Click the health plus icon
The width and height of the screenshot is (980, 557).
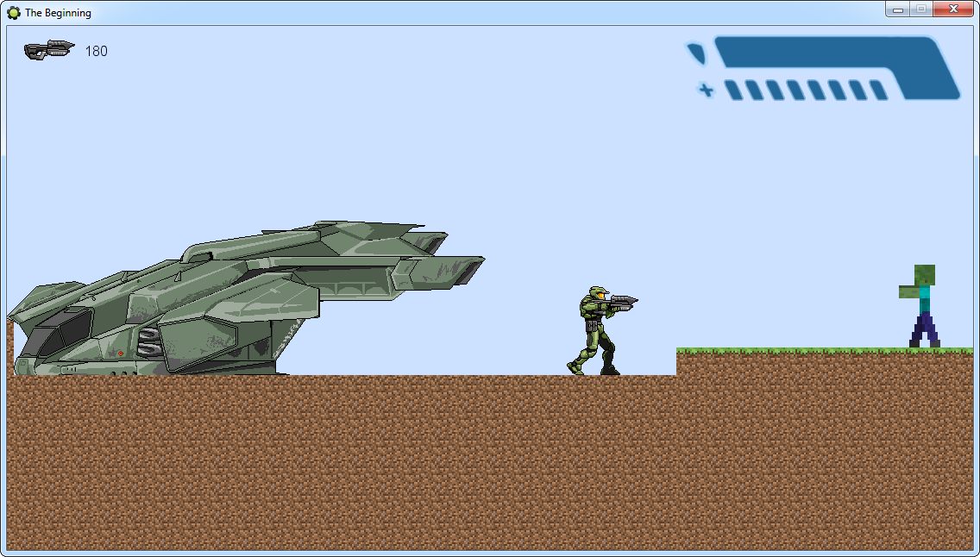point(707,90)
